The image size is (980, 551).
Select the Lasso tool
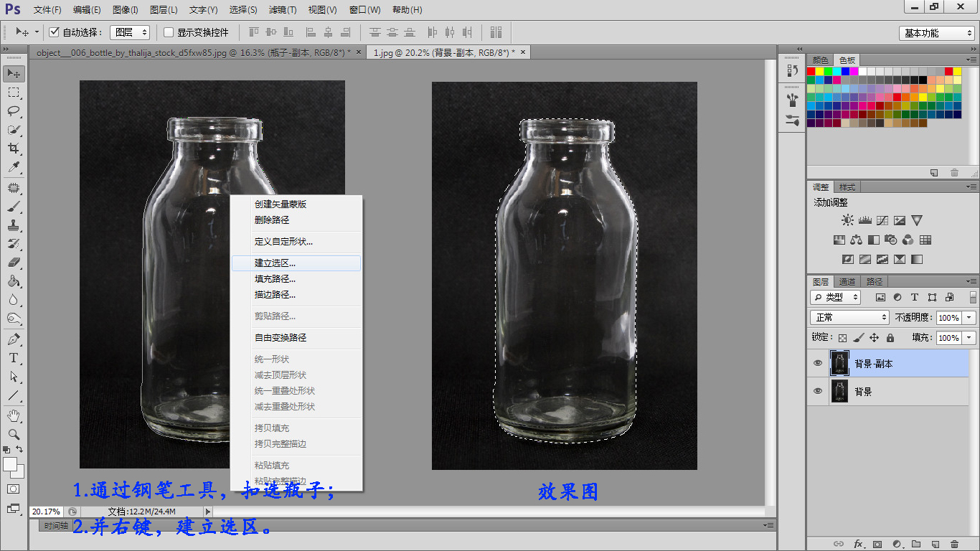(x=14, y=111)
